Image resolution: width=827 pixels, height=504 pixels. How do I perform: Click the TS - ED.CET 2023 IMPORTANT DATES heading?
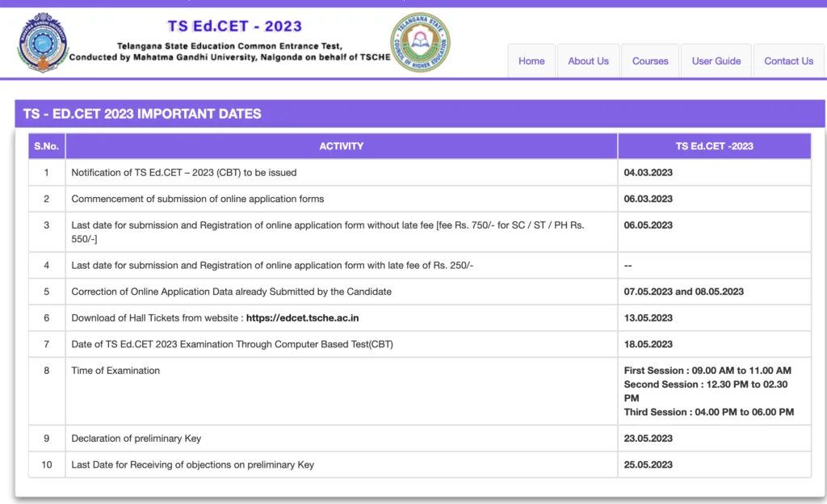142,114
